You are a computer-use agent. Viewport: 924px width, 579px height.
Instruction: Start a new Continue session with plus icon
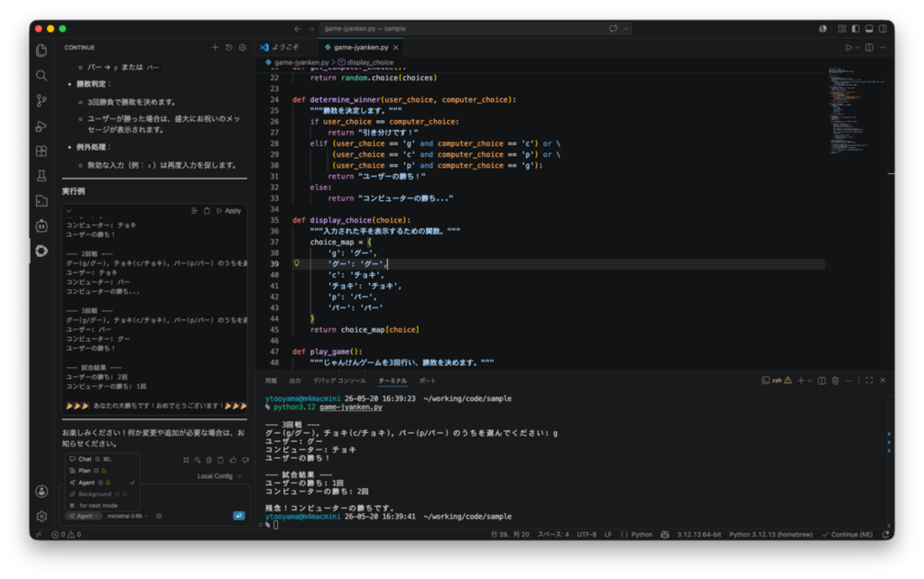coord(215,47)
